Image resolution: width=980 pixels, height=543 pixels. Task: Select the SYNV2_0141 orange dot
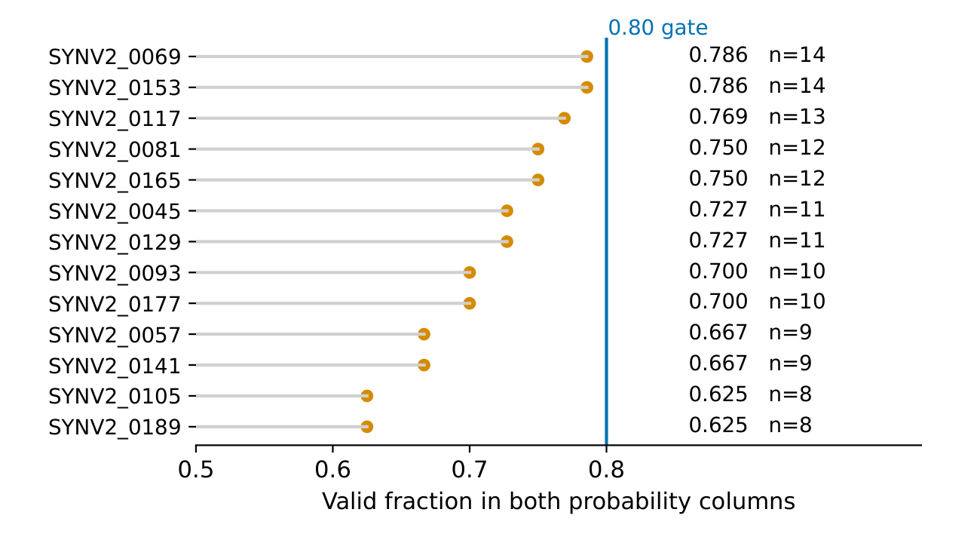click(424, 365)
